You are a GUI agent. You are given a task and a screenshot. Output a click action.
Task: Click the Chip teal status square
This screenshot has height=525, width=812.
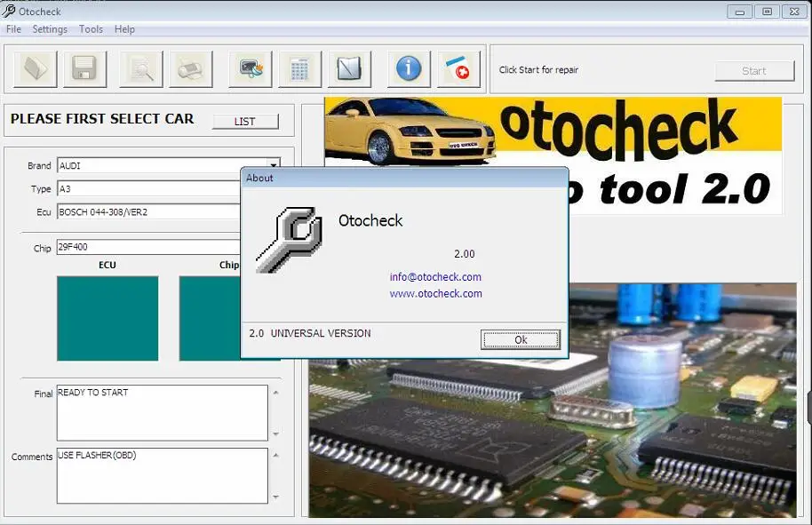[210, 318]
